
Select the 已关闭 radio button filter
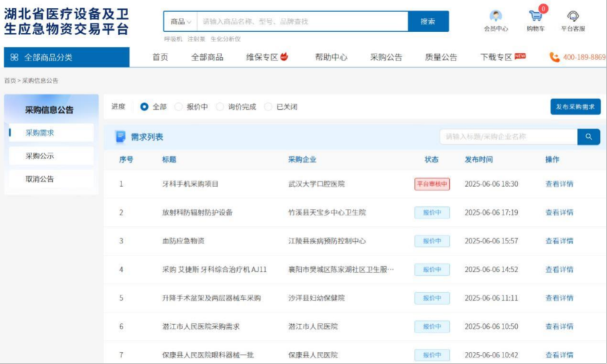click(269, 107)
